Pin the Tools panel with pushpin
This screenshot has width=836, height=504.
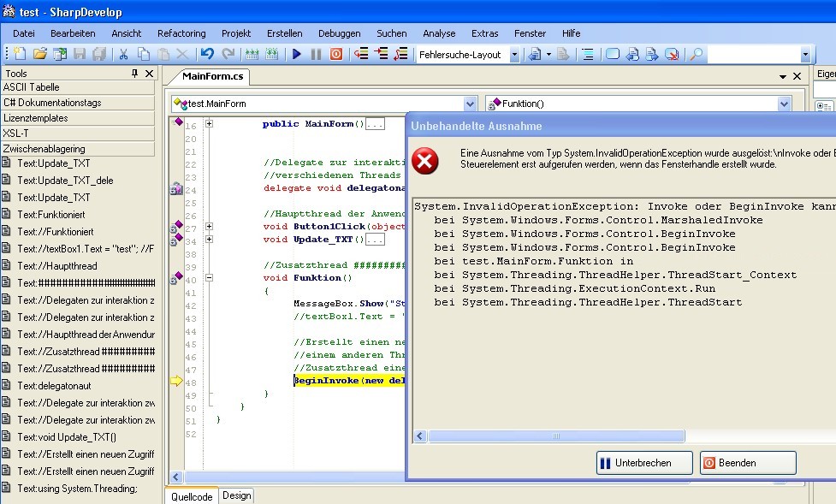pos(134,74)
